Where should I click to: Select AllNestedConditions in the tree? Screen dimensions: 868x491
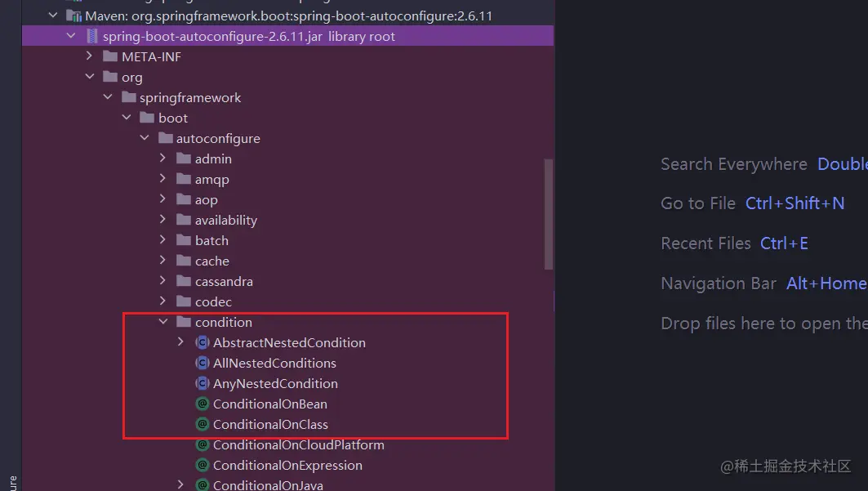274,363
